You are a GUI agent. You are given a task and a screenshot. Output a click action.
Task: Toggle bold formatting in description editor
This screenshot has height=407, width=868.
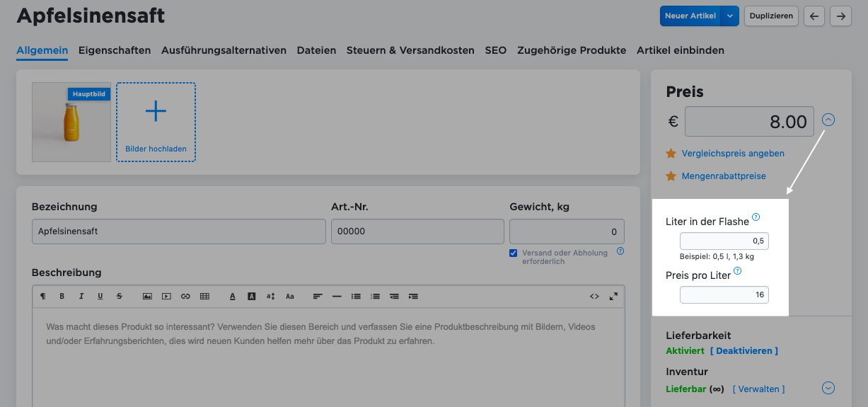point(62,297)
